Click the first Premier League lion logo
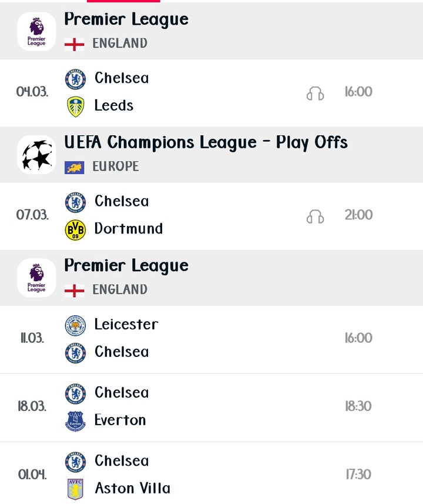The image size is (423, 504). [36, 32]
